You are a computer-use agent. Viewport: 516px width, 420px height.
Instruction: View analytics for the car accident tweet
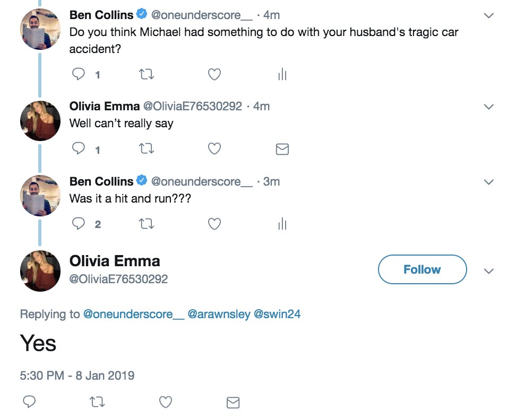(282, 75)
